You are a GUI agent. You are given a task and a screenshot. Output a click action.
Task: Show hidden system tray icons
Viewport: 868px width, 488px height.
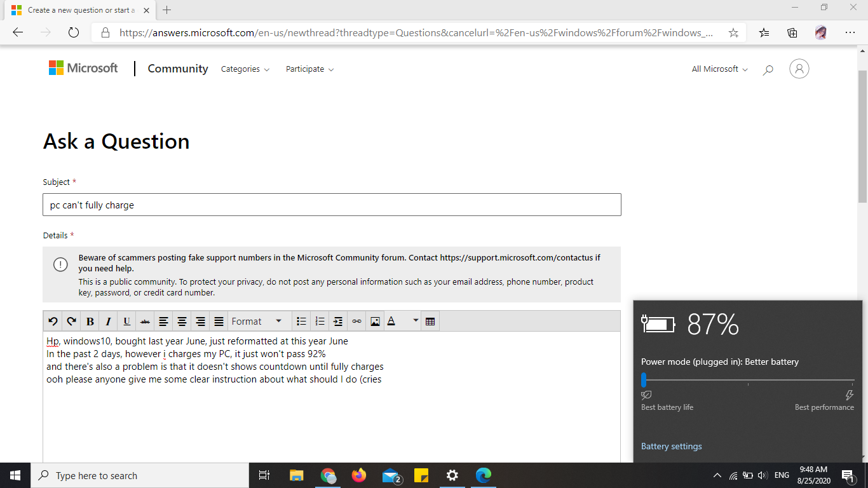click(717, 475)
